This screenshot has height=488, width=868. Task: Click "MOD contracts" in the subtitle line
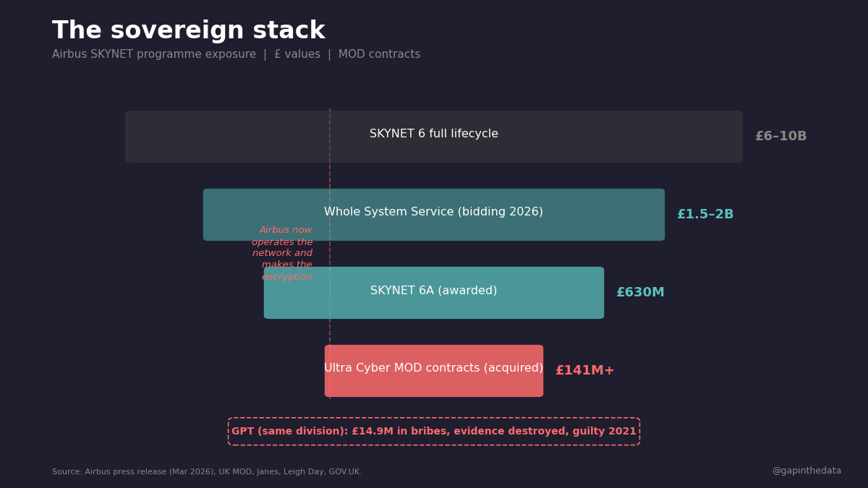(379, 55)
